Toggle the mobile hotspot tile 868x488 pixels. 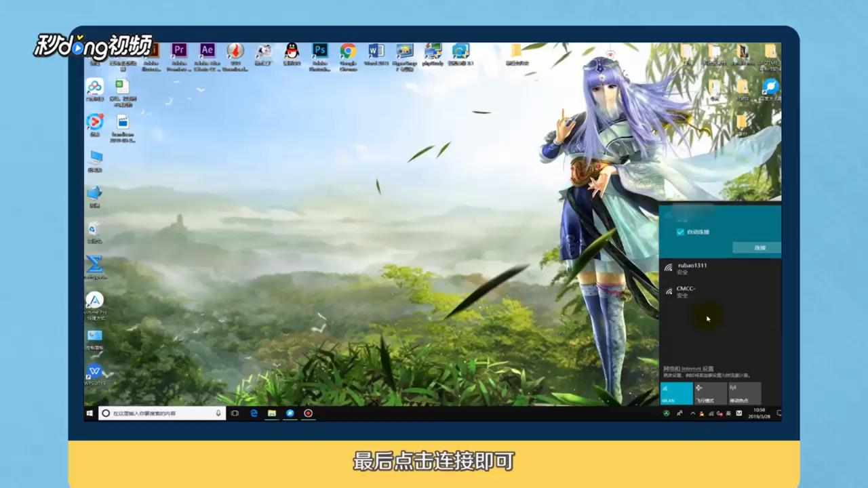coord(745,393)
